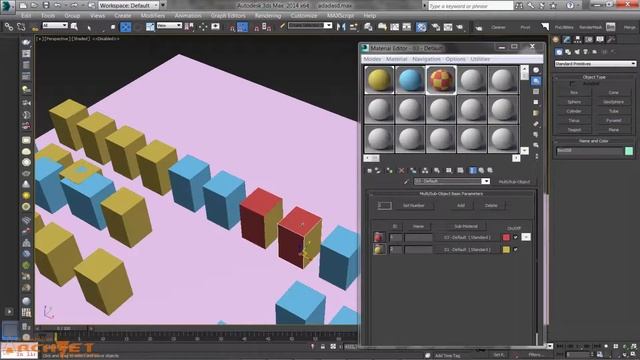640x360 pixels.
Task: Open the Standard Primitives category dropdown
Action: point(595,64)
